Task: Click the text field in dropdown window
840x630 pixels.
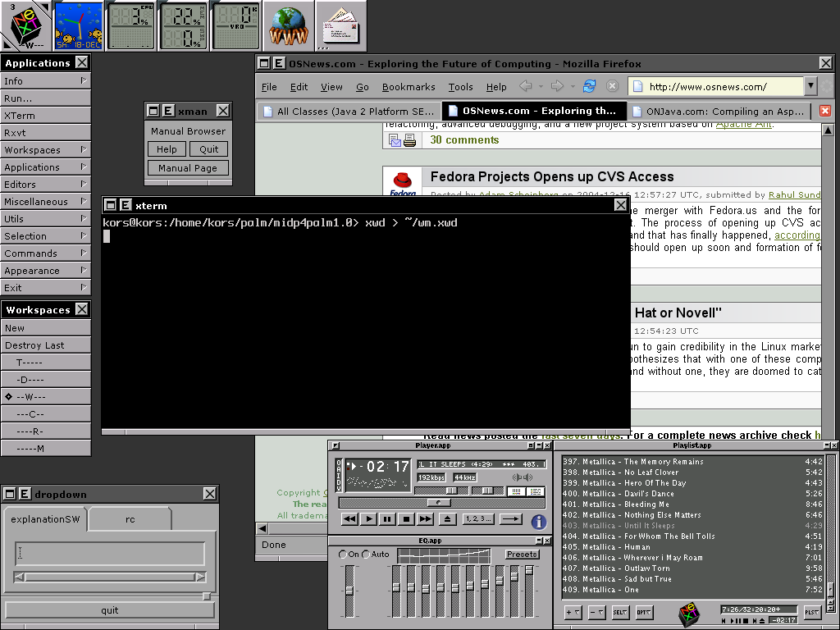Action: pyautogui.click(x=110, y=554)
